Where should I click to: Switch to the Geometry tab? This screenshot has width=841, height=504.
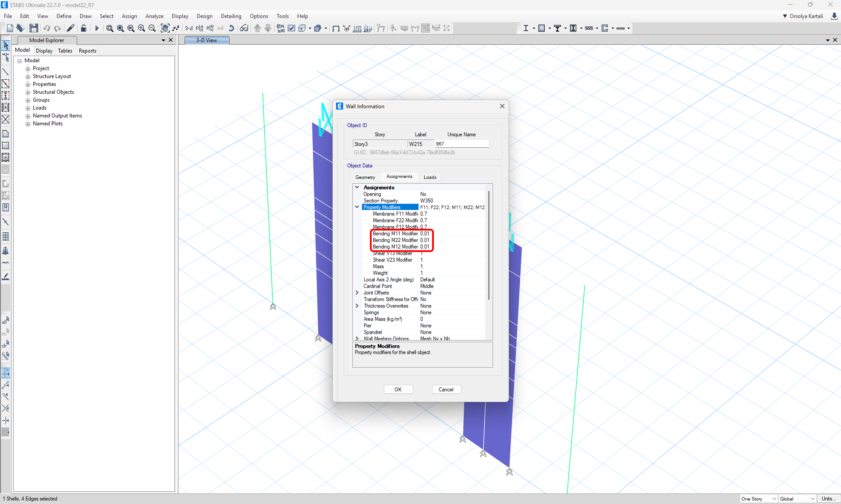pos(365,177)
